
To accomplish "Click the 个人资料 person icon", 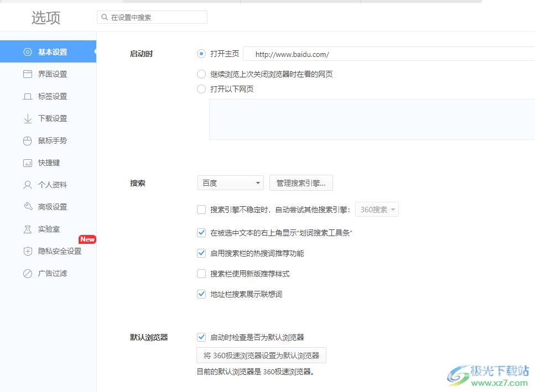I will (x=28, y=185).
